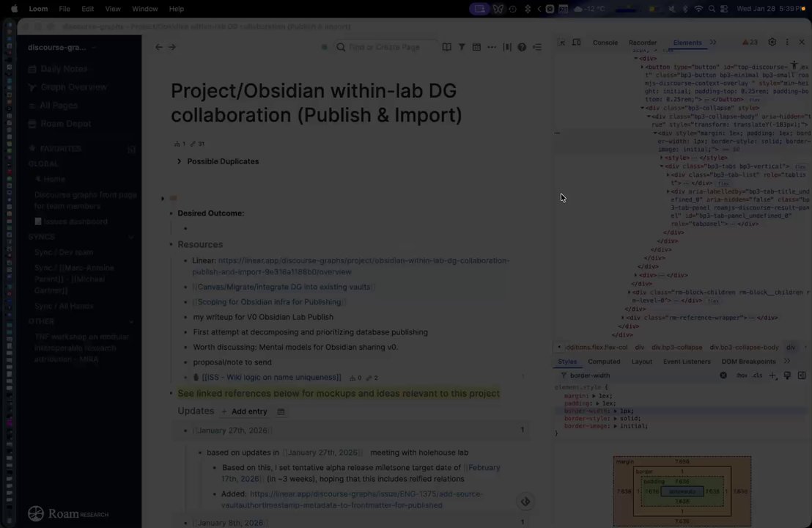812x528 pixels.
Task: Open the DOM Breakpoints tab
Action: coord(748,361)
